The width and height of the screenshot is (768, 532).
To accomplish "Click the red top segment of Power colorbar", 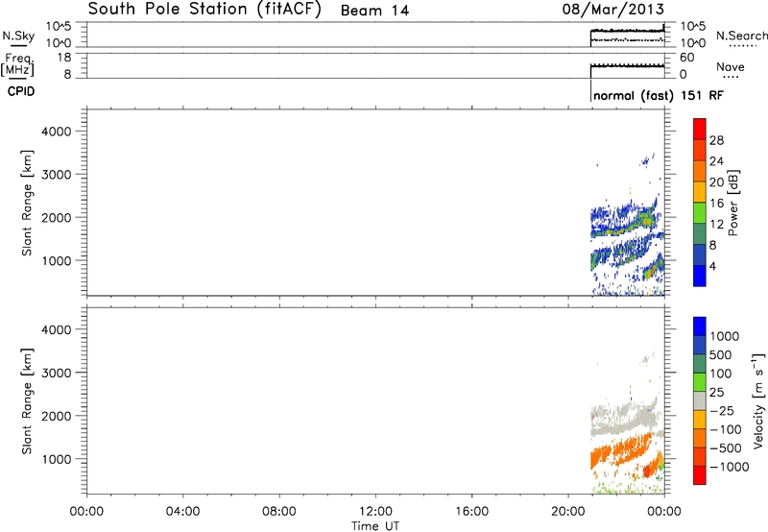I will click(700, 130).
